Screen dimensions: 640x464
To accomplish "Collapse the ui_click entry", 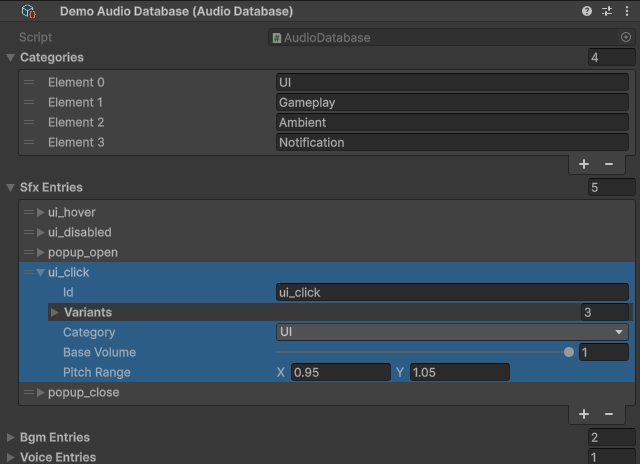I will pos(40,272).
